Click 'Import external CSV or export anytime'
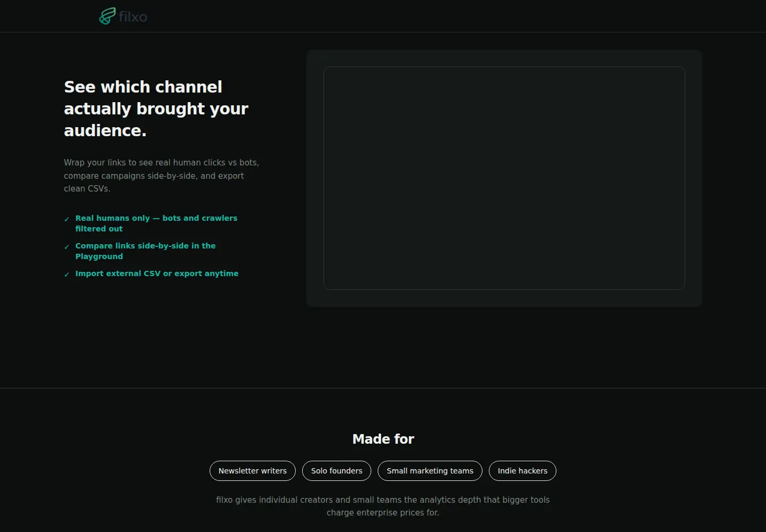The image size is (766, 532). pyautogui.click(x=157, y=273)
